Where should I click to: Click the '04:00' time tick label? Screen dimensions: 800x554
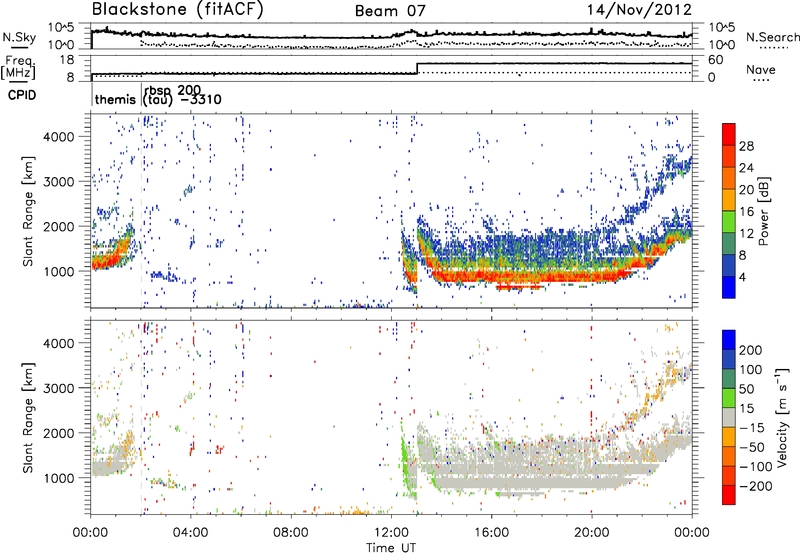pyautogui.click(x=191, y=533)
